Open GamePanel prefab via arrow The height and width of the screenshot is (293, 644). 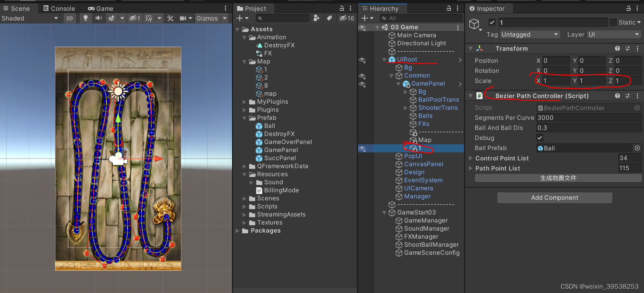(x=460, y=84)
